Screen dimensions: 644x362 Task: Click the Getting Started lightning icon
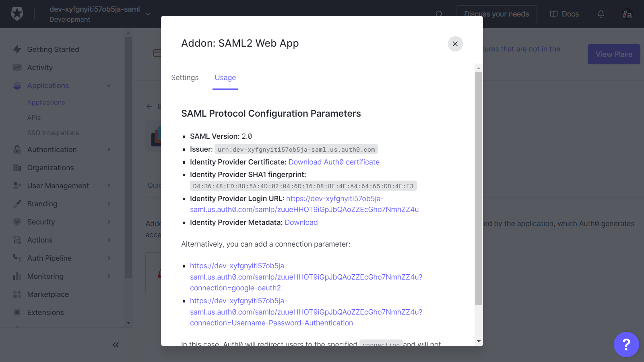click(17, 49)
